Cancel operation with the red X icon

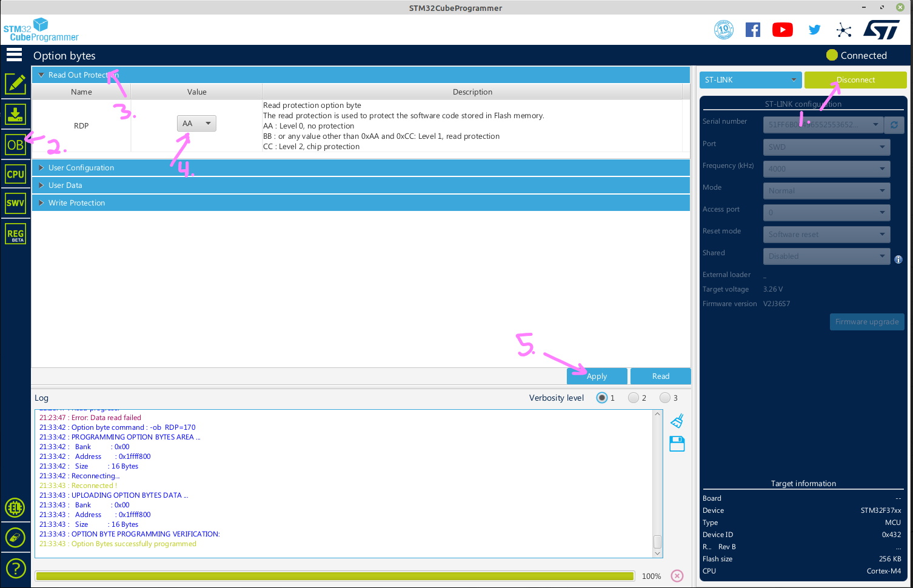tap(677, 576)
